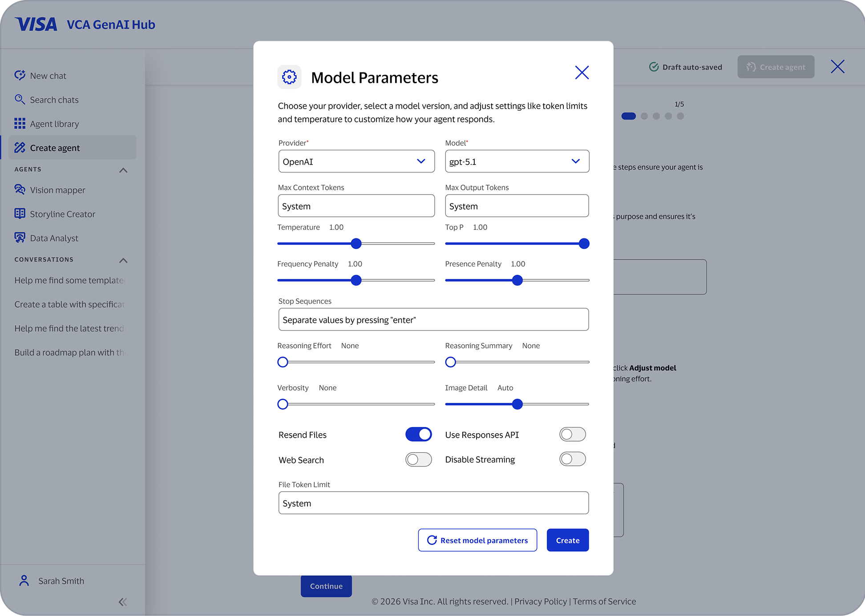Turn on Disable Streaming toggle
865x616 pixels.
(573, 459)
